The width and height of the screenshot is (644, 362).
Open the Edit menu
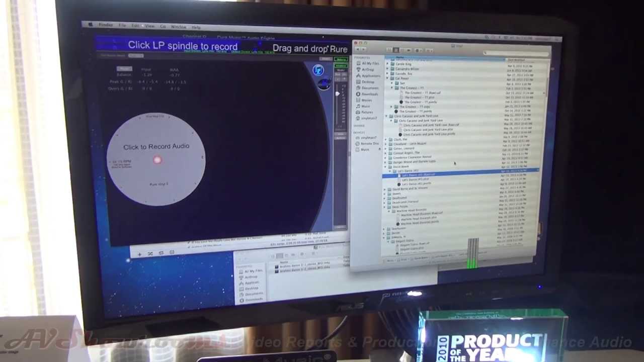point(136,26)
